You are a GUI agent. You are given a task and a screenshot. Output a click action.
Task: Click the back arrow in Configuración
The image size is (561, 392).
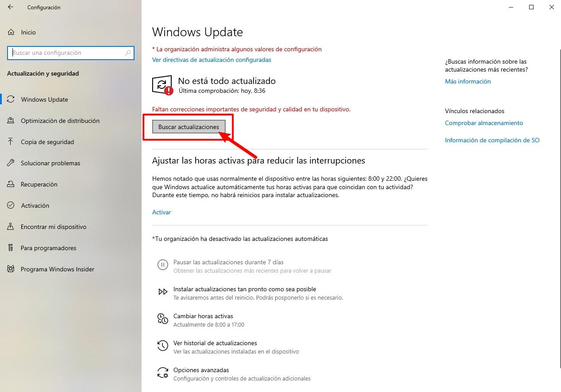point(11,7)
